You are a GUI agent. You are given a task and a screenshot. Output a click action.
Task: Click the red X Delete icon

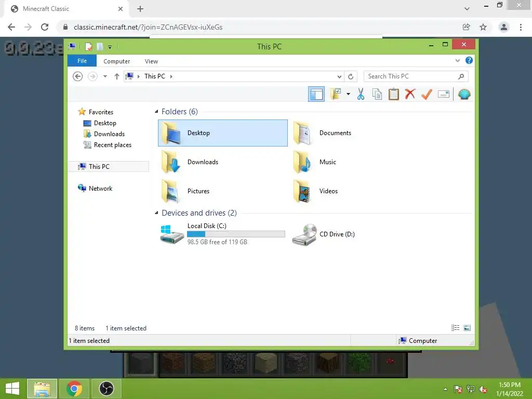(410, 94)
